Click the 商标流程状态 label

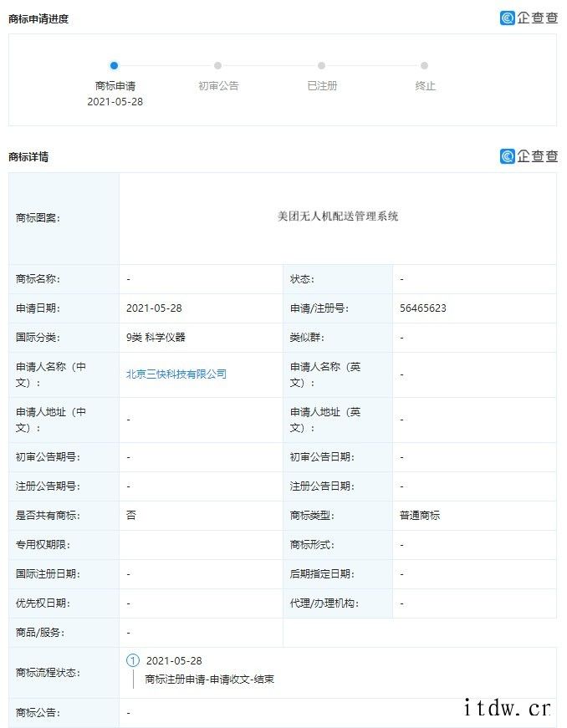tap(48, 672)
